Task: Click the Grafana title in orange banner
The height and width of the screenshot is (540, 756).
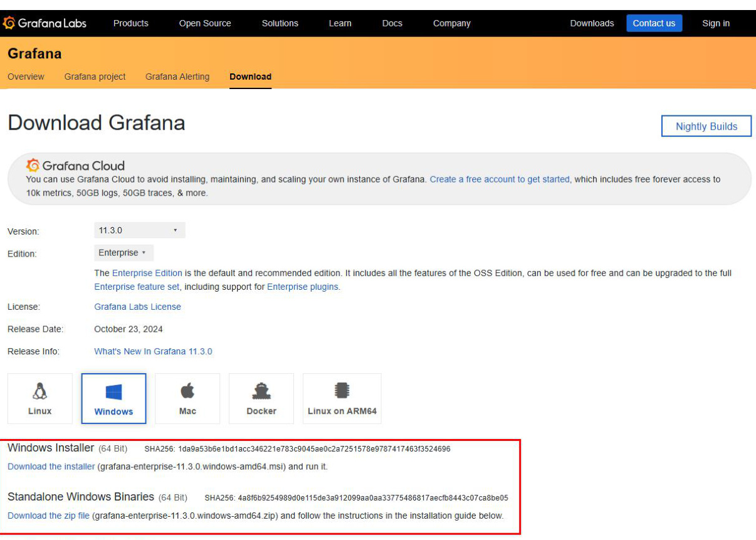Action: click(x=34, y=54)
